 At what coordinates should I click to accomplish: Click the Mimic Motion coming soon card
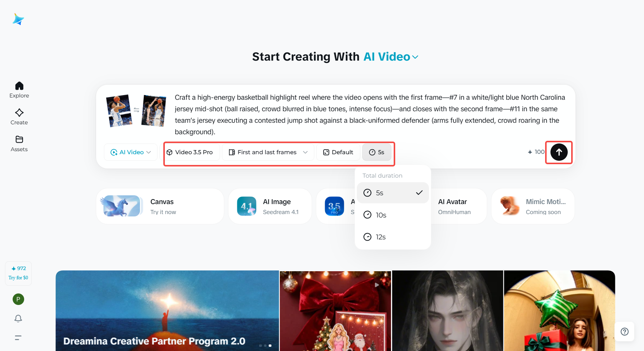533,206
